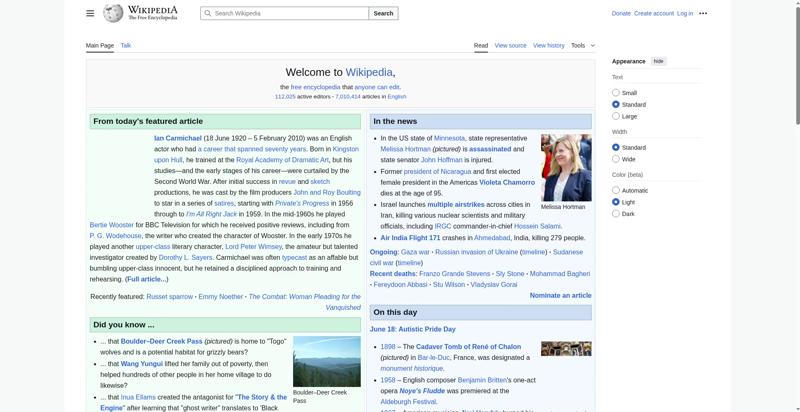800x412 pixels.
Task: Open the Melissa Hortman text link
Action: [406, 149]
